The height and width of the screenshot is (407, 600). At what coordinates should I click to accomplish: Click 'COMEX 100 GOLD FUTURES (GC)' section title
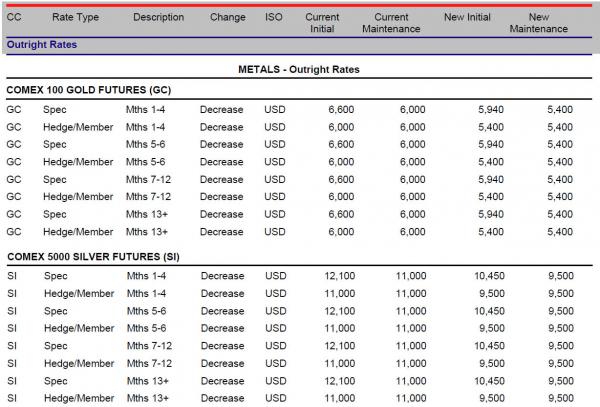(x=89, y=90)
